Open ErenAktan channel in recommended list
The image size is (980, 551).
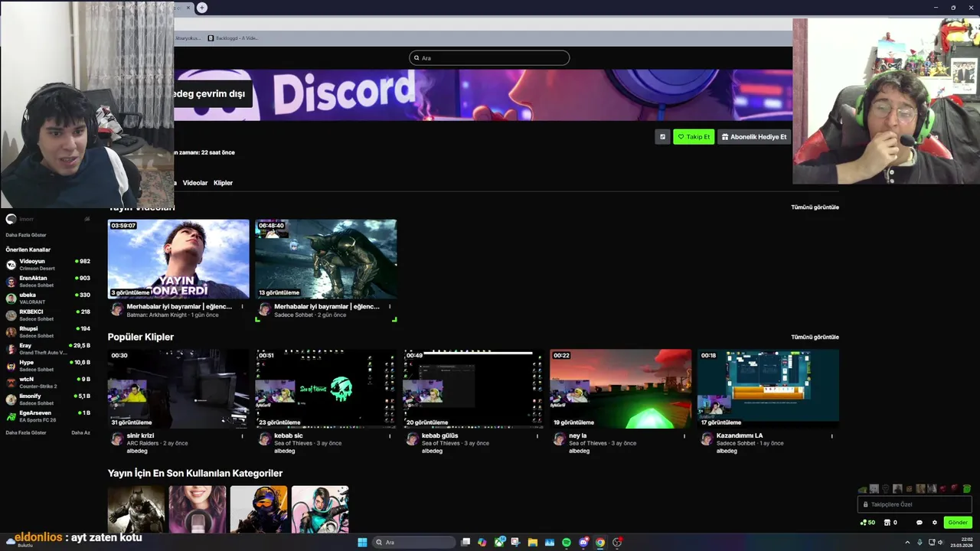(47, 282)
